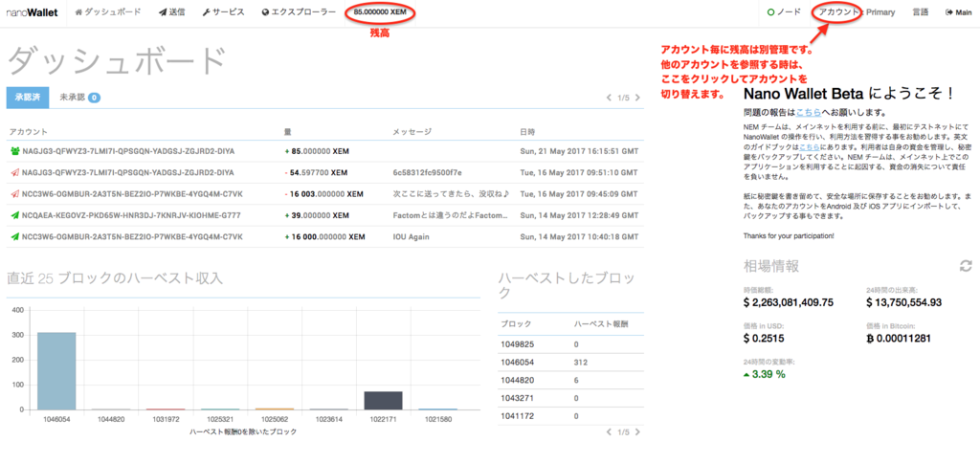Select harvested block 1049825 row
The width and height of the screenshot is (980, 464).
pos(570,344)
